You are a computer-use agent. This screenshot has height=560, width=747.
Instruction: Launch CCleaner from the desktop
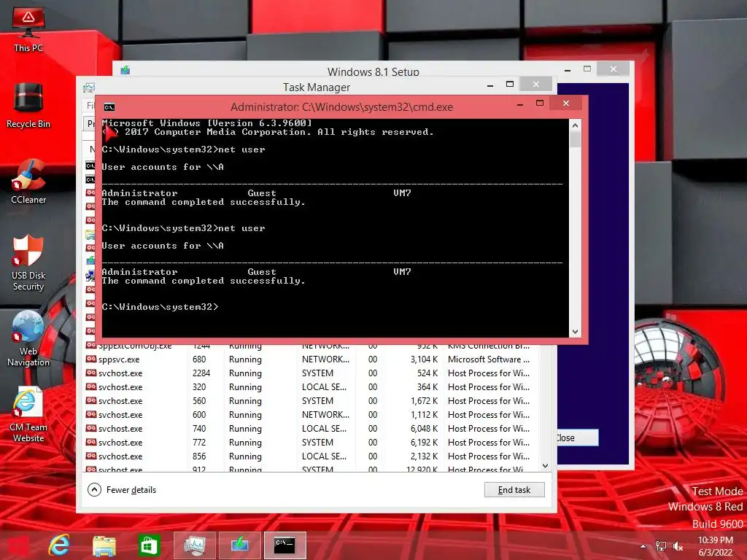(28, 182)
